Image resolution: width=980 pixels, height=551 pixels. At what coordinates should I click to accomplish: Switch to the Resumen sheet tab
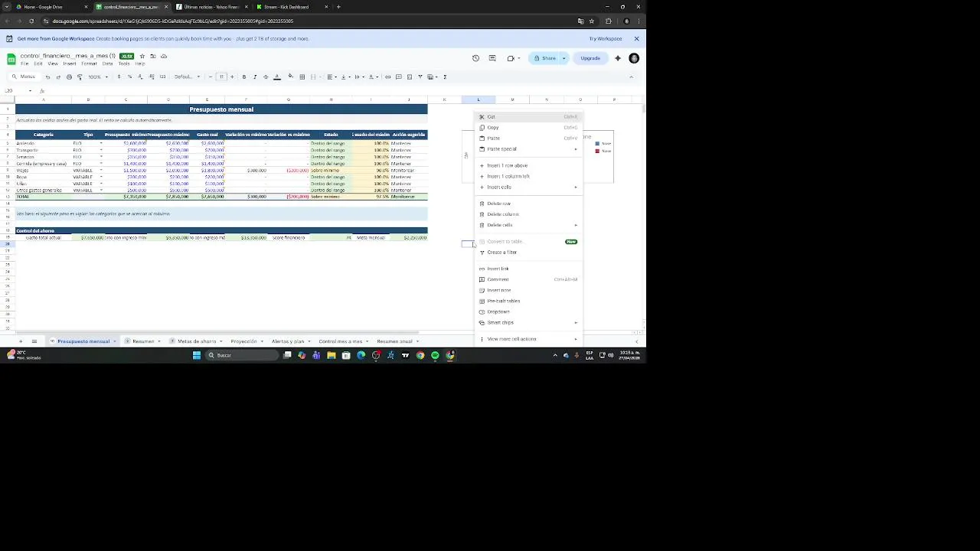point(143,341)
